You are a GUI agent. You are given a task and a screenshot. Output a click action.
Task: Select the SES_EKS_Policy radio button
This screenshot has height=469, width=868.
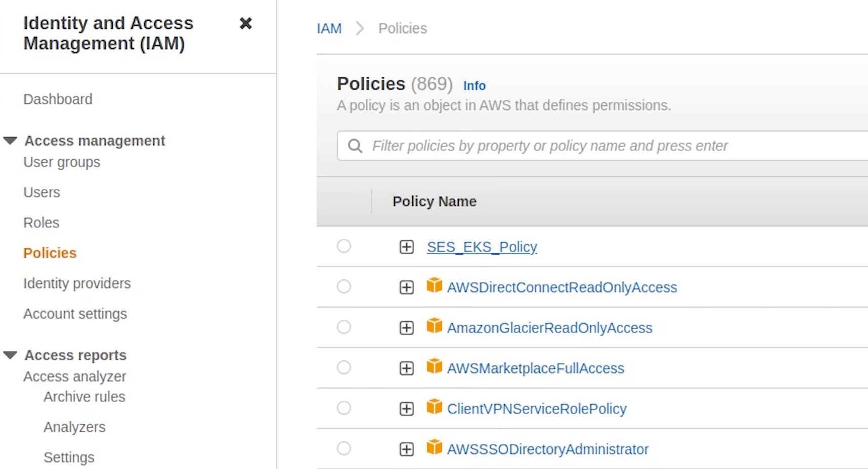(x=344, y=246)
